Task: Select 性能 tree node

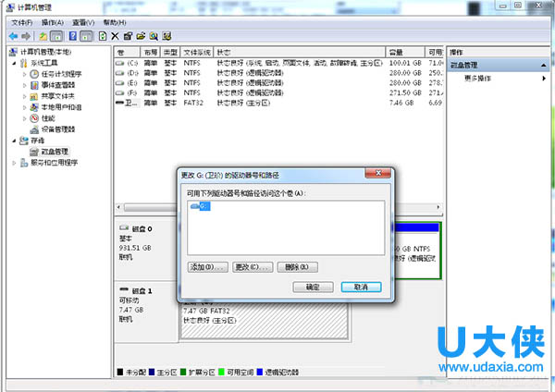Action: (x=48, y=118)
